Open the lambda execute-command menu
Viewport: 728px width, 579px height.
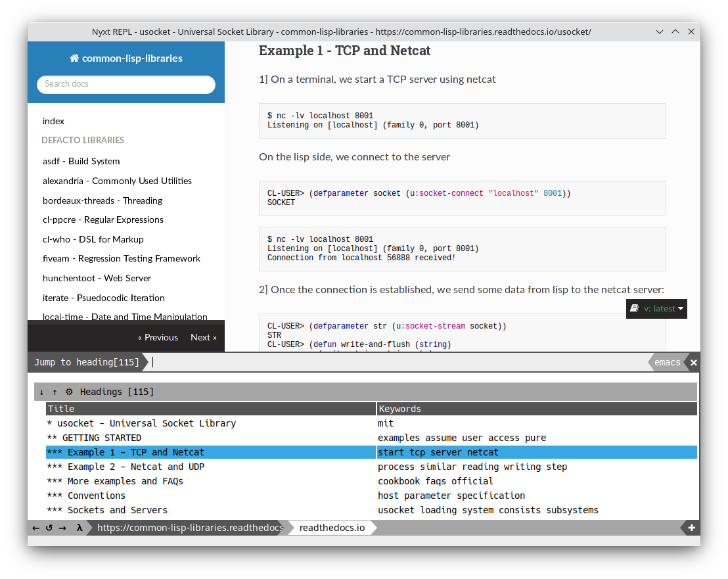click(x=80, y=528)
